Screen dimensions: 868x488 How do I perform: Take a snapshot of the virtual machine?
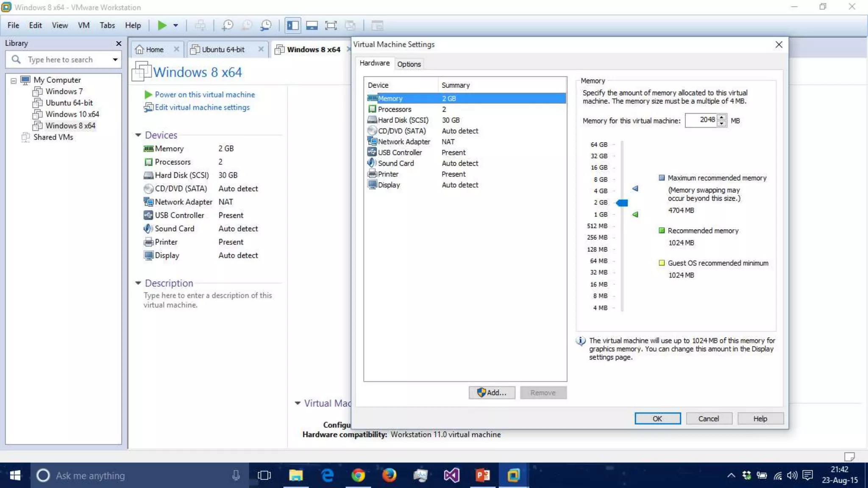click(228, 25)
